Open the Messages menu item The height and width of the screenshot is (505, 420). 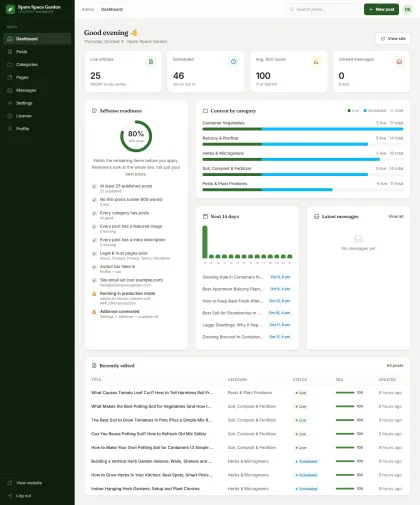[37, 90]
